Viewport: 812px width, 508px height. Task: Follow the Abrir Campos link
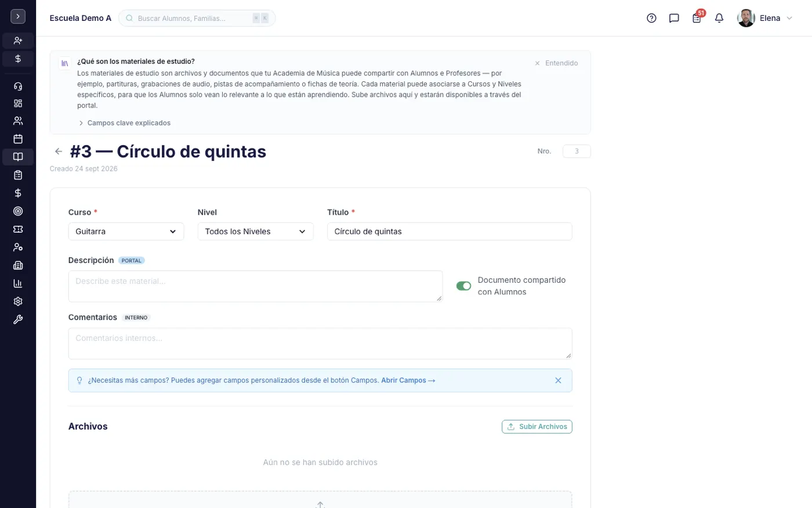tap(408, 380)
